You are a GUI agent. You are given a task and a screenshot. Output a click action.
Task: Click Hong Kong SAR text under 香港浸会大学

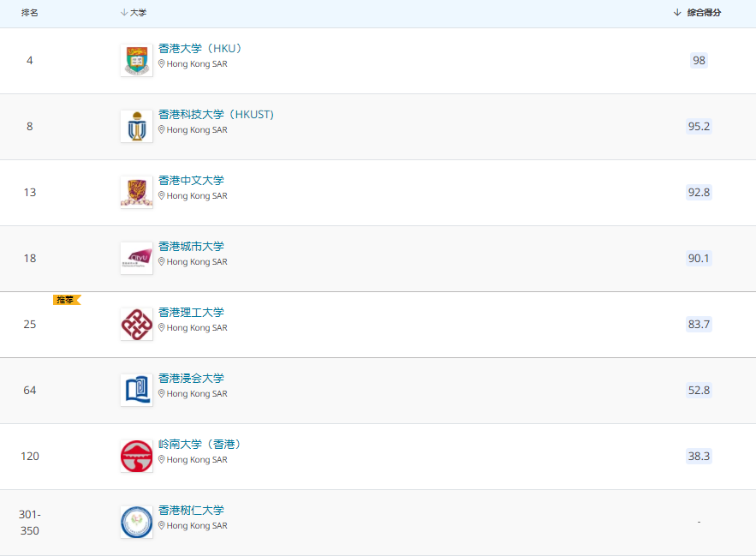[197, 393]
